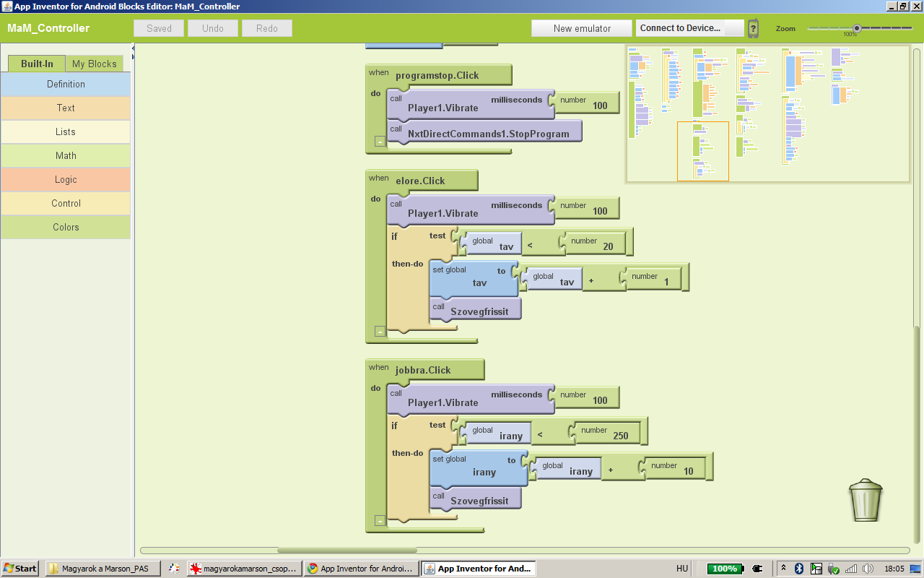Click the wireless signal strength icon
The width and height of the screenshot is (924, 578).
pyautogui.click(x=851, y=569)
